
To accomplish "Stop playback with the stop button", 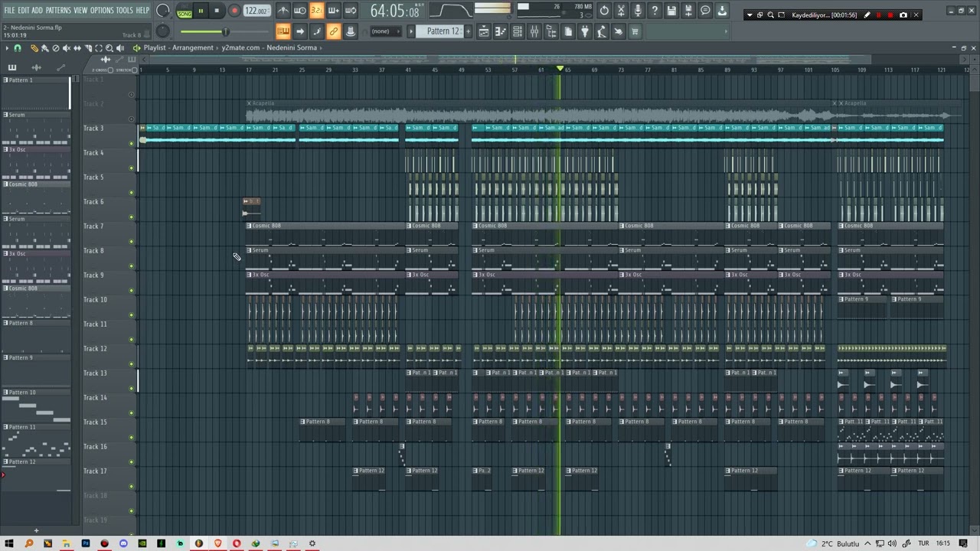I will click(x=217, y=11).
